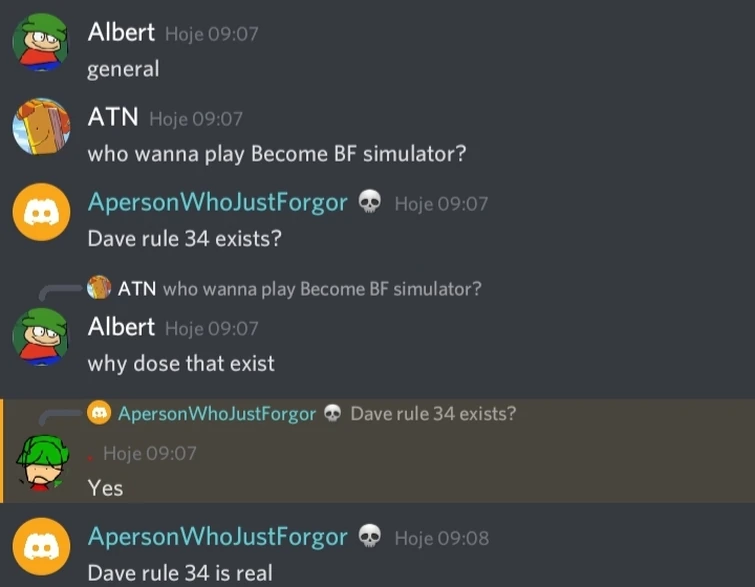The width and height of the screenshot is (755, 587).
Task: Jump to the replied message 'Dave rule 34 exists?'
Action: point(433,414)
